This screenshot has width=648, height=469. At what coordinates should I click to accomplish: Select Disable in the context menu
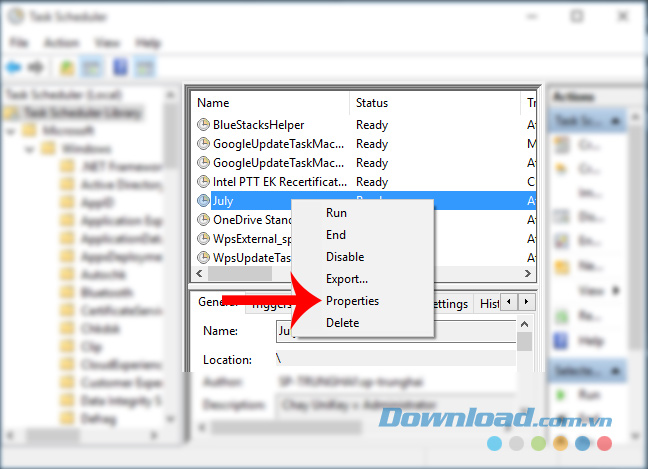(x=345, y=257)
